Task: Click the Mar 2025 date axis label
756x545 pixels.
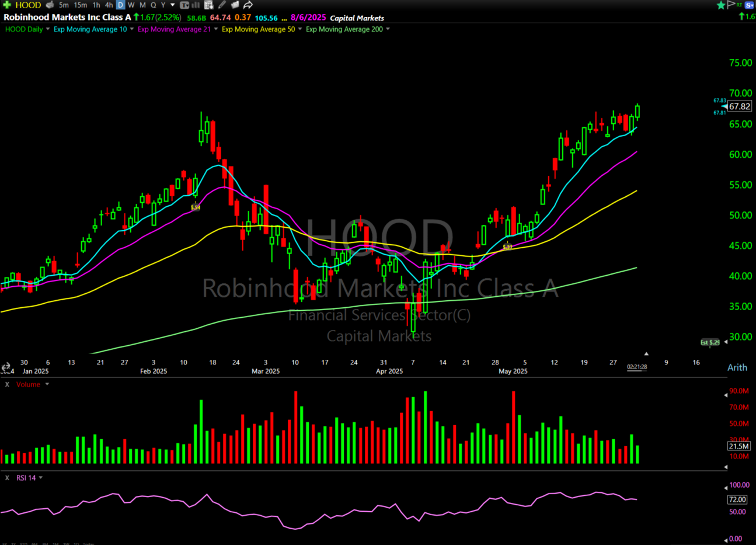Action: (266, 372)
